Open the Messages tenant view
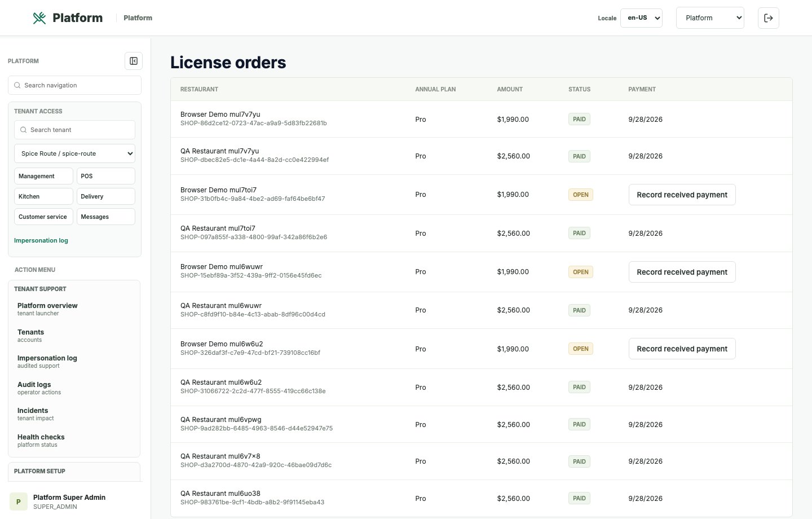The width and height of the screenshot is (812, 519). 106,217
